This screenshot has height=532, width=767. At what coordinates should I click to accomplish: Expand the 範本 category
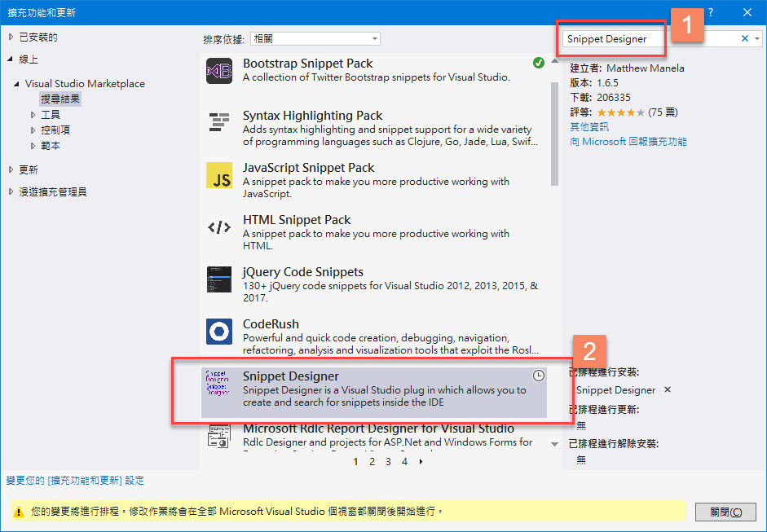(x=33, y=146)
